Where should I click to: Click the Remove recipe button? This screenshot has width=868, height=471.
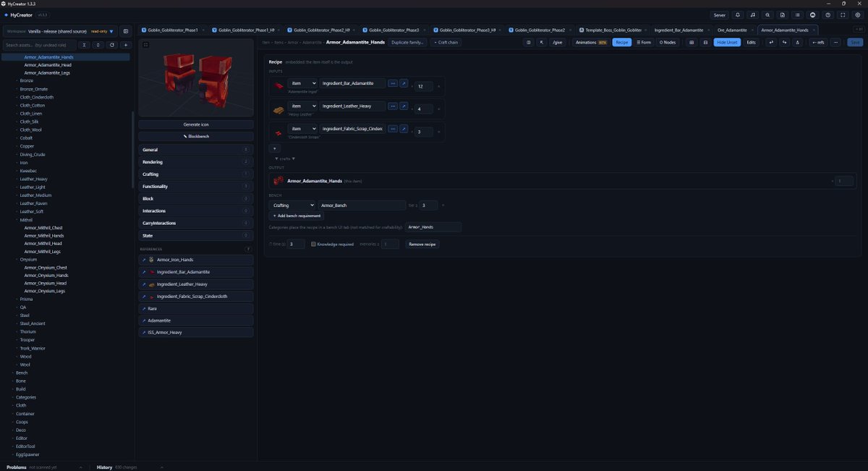coord(422,245)
